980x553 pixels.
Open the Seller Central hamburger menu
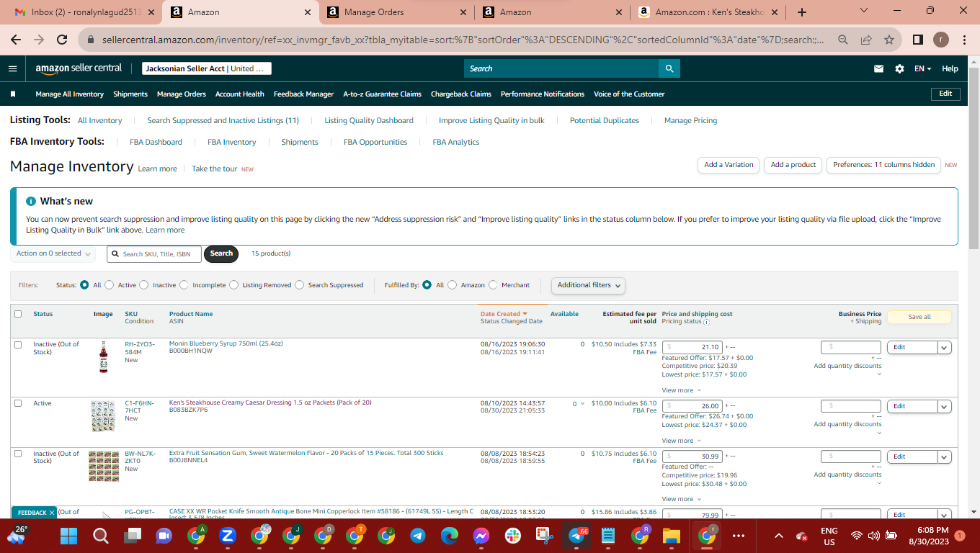12,68
